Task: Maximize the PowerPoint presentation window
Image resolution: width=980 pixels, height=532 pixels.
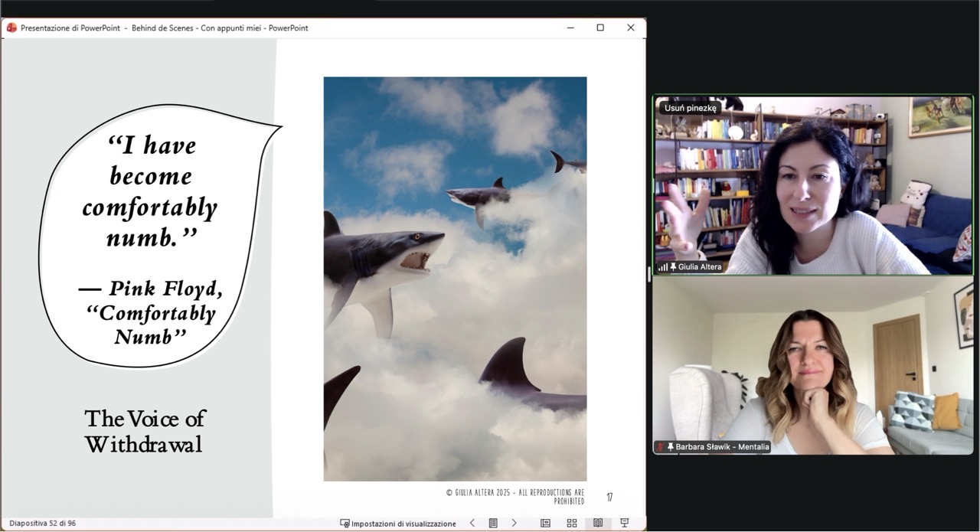Action: coord(600,28)
